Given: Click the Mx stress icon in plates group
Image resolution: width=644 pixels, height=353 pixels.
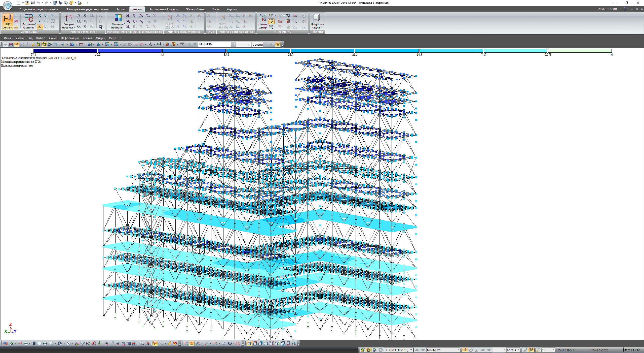Looking at the screenshot, I should click(128, 16).
